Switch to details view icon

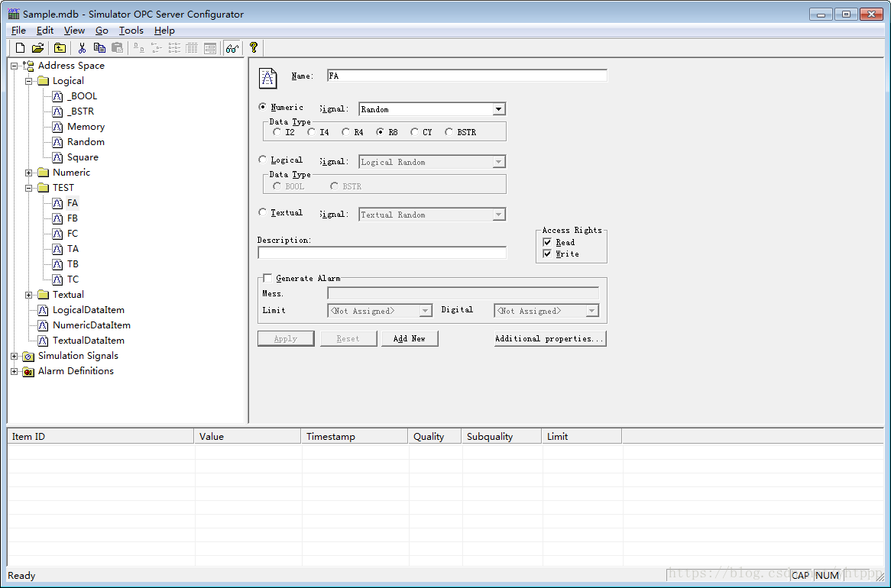click(x=192, y=48)
